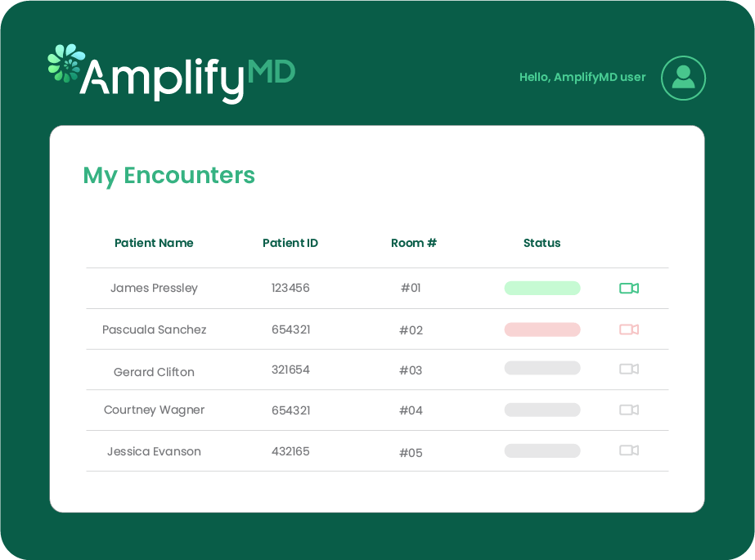Click room #02 cell
Viewport: 755px width, 560px height.
click(x=411, y=330)
